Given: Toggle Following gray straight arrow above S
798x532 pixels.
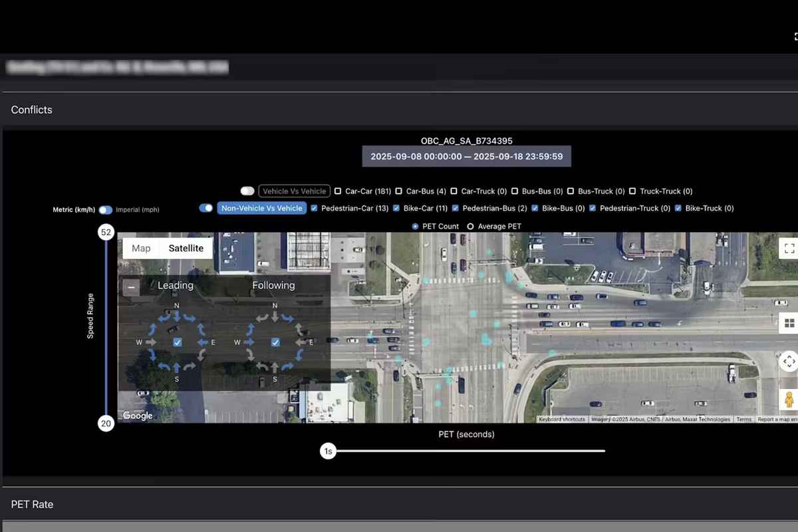Looking at the screenshot, I should click(275, 367).
